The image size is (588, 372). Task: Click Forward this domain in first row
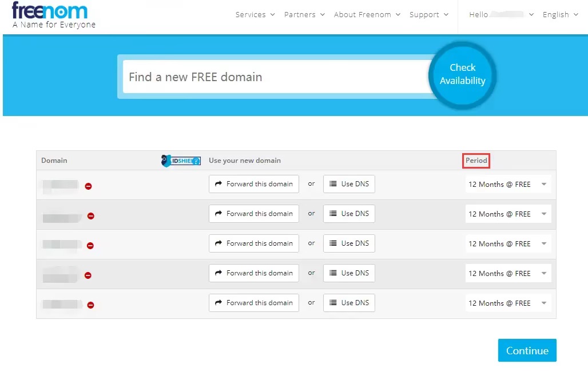(254, 184)
